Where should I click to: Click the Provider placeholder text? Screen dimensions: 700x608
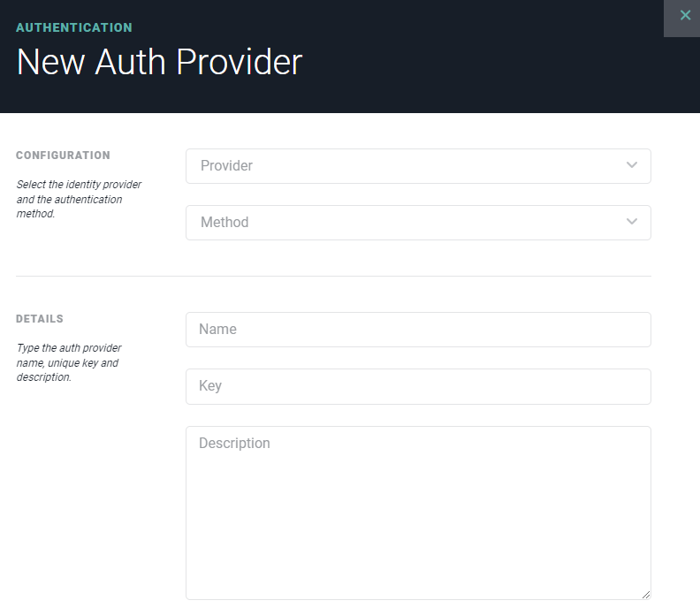(x=226, y=165)
